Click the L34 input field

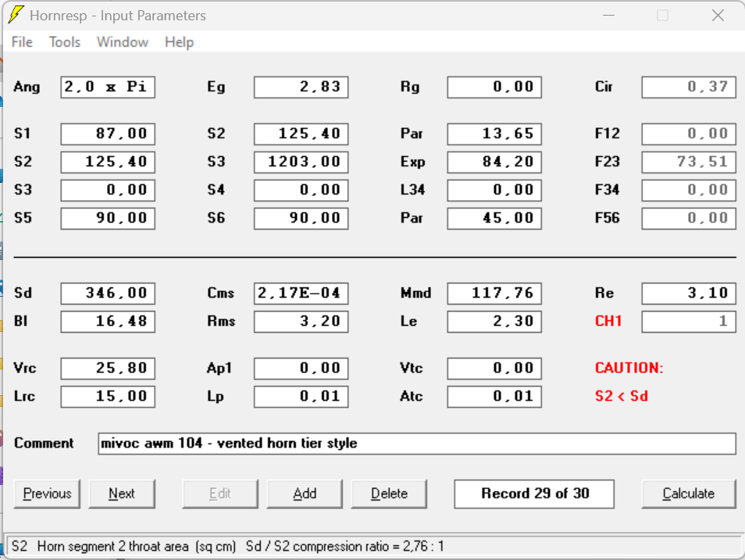coord(494,190)
